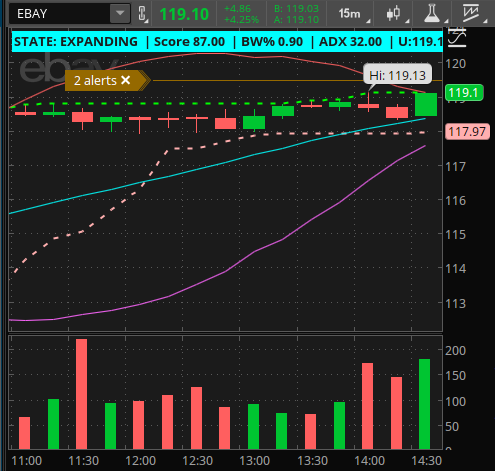Click the STATE: EXPANDING label
This screenshot has width=495, height=471.
(x=76, y=42)
